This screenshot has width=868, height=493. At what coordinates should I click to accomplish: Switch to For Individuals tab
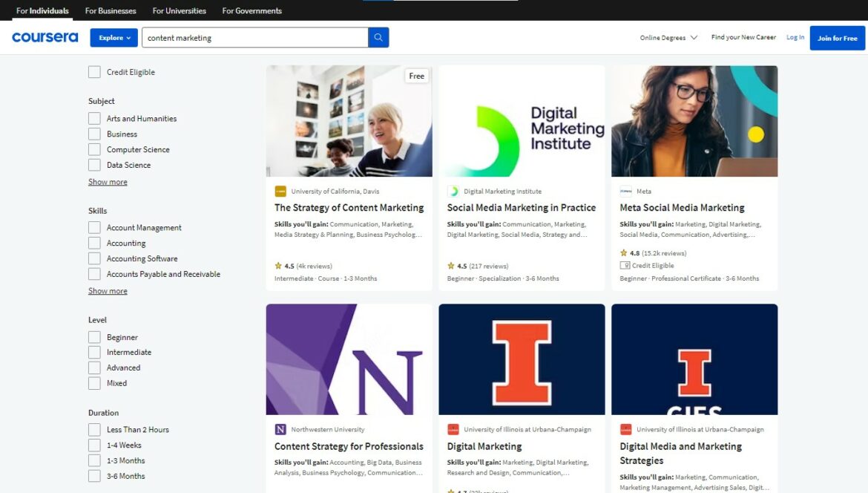[42, 10]
